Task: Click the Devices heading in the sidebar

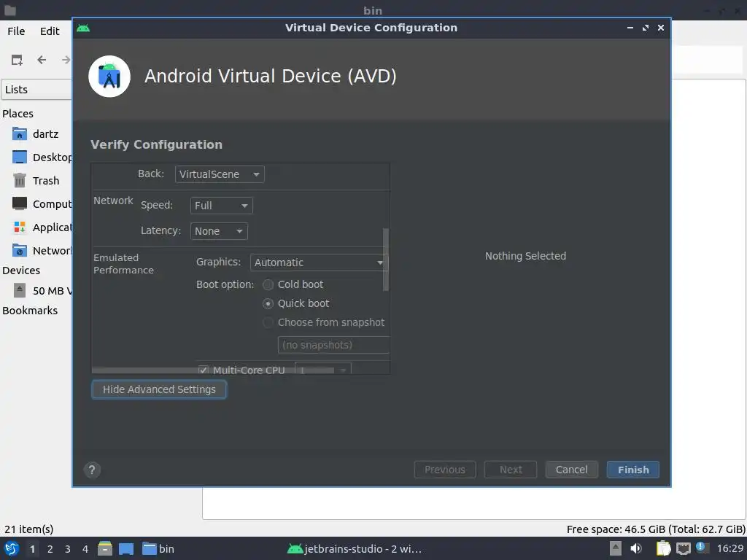Action: pyautogui.click(x=21, y=271)
